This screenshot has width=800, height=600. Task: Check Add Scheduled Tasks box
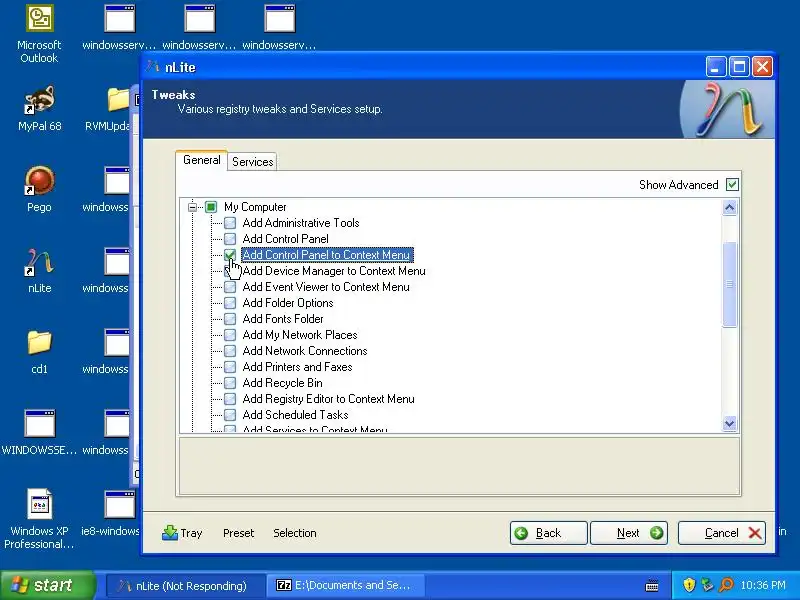point(230,415)
